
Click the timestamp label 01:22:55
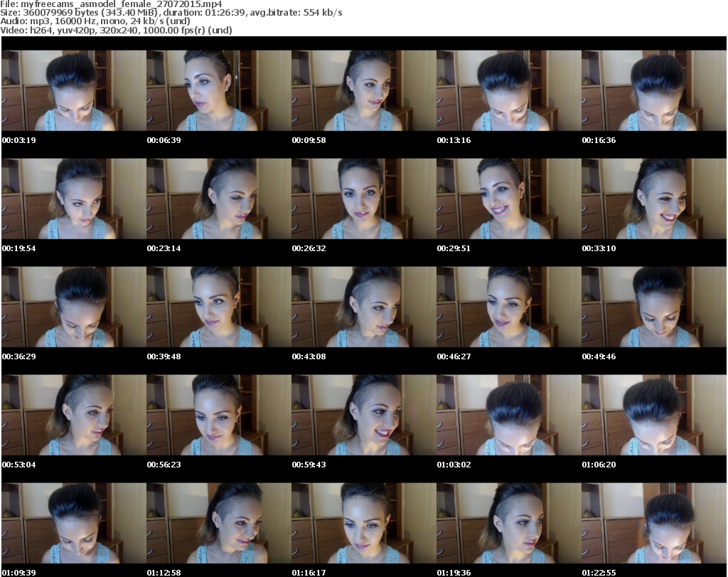(x=599, y=573)
